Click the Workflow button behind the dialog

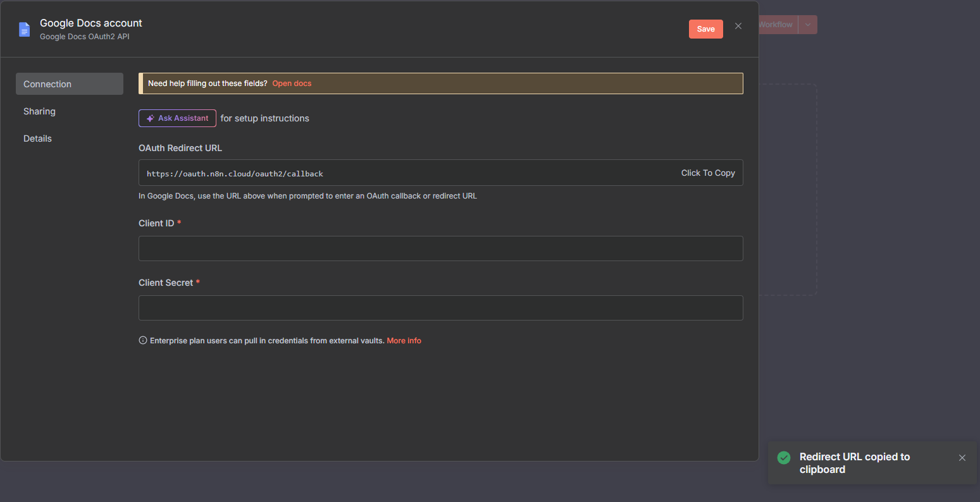778,25
